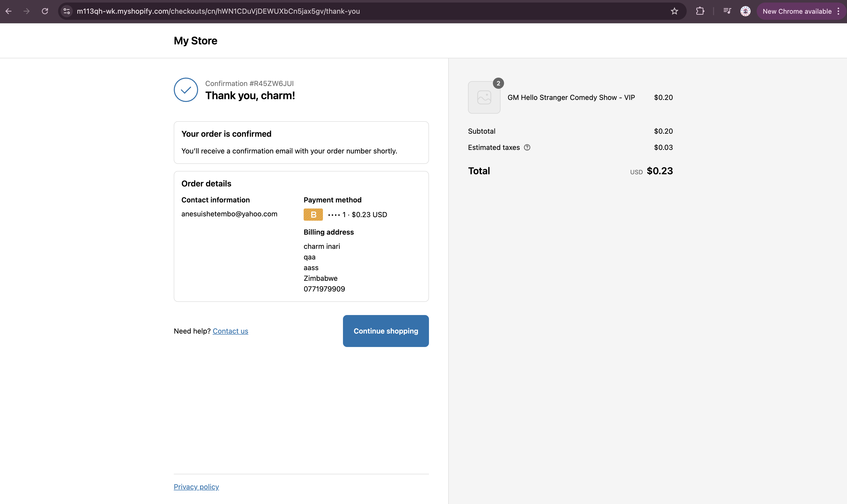This screenshot has width=847, height=504.
Task: Open the Contact us link
Action: click(230, 331)
